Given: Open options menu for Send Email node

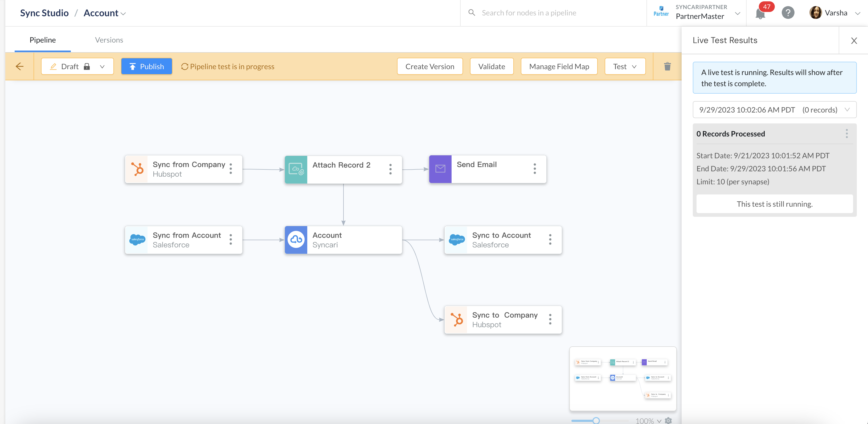Looking at the screenshot, I should [x=535, y=169].
